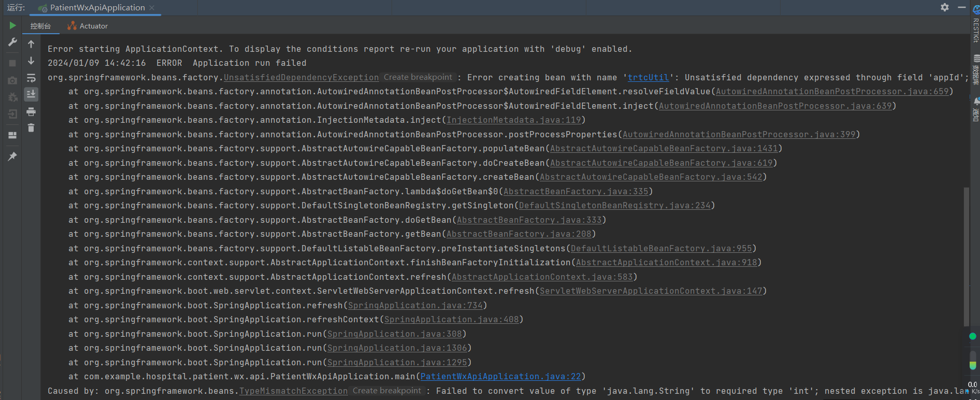Image resolution: width=980 pixels, height=400 pixels.
Task: Dump threads with the camera icon
Action: [x=12, y=80]
